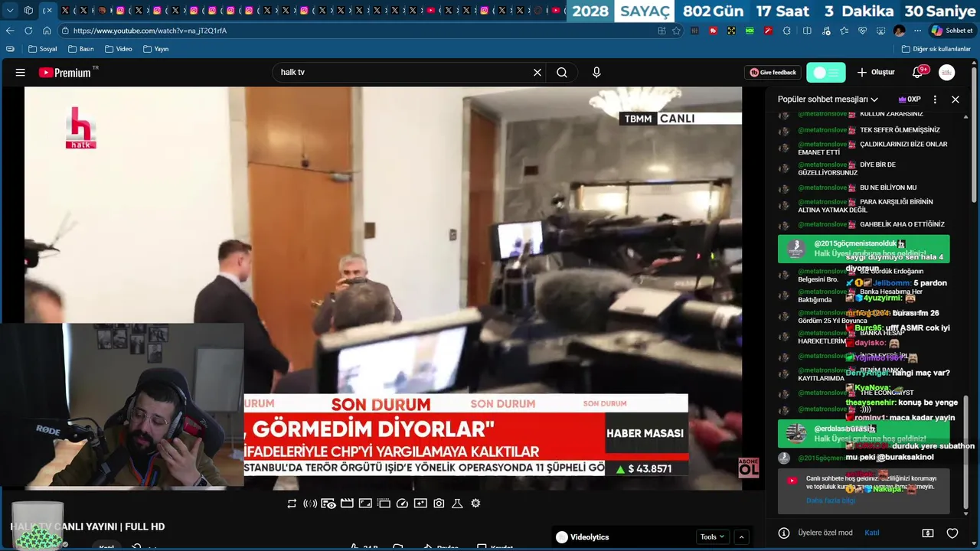
Task: Run the search with the magnifier button
Action: tap(562, 73)
